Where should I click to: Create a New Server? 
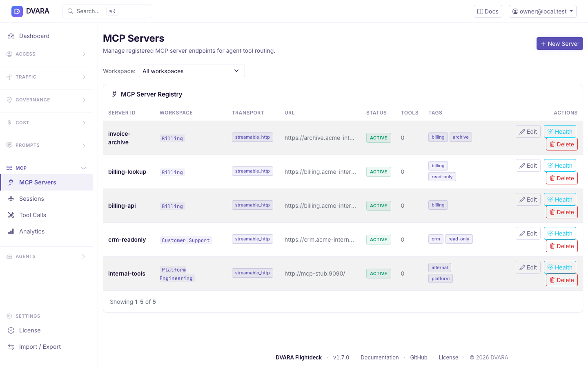pos(559,44)
